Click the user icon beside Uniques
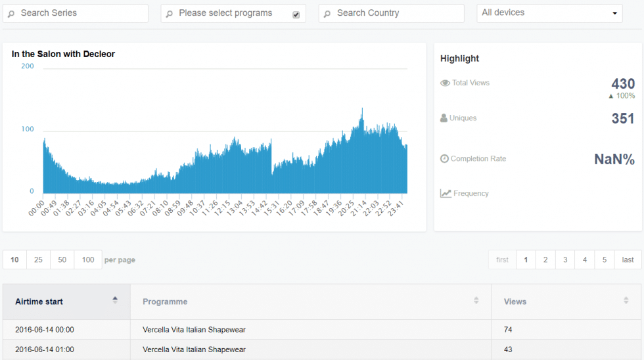 click(444, 118)
